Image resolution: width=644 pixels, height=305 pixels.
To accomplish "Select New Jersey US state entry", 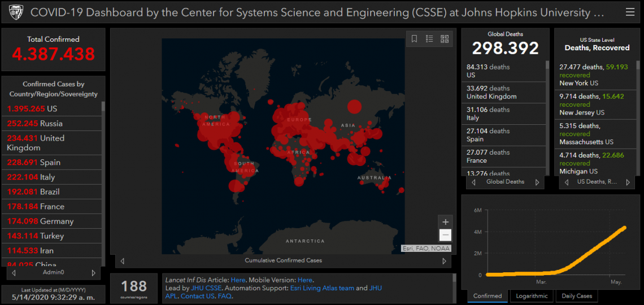I will point(597,104).
